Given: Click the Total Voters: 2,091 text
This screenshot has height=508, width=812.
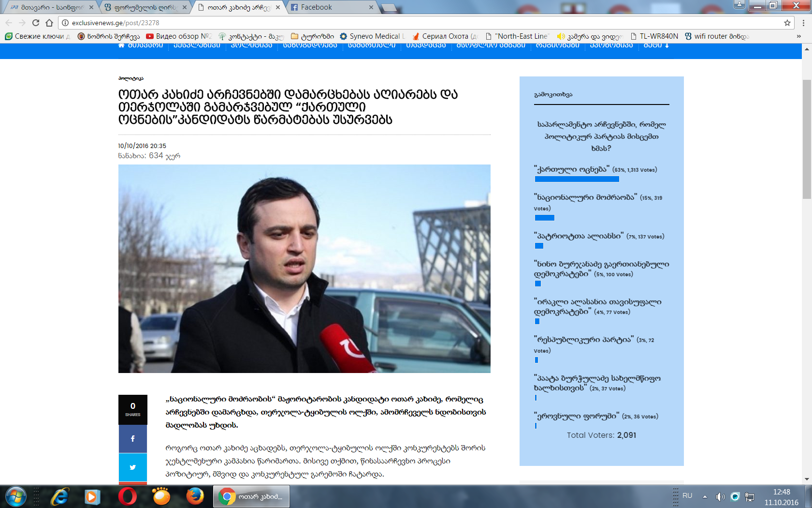Looking at the screenshot, I should tap(602, 435).
